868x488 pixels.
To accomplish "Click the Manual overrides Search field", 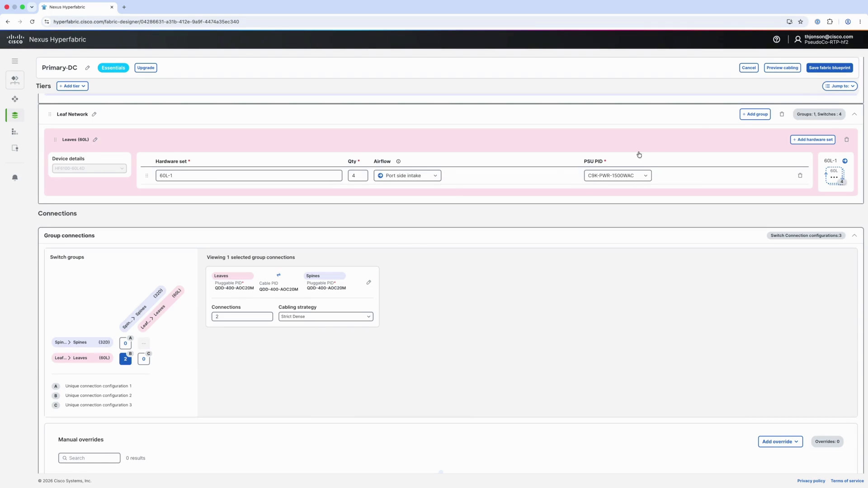I will click(x=90, y=458).
